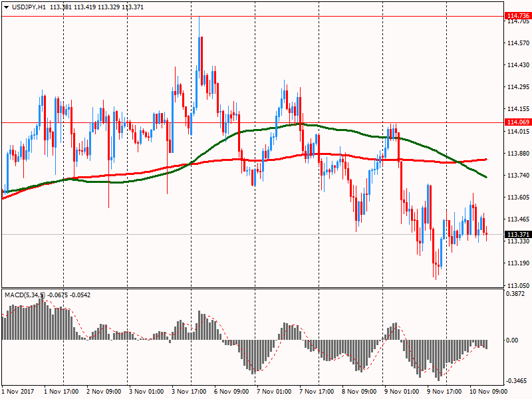Click the 9 Nov 17:00 time label
532x399 pixels.
click(444, 391)
